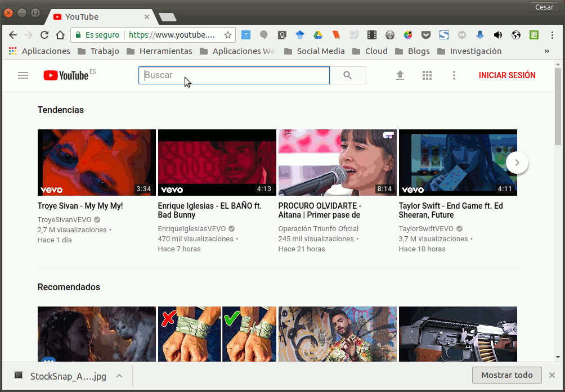The height and width of the screenshot is (392, 565).
Task: Open 'PROCURO OLVIDARTE - Aitana' title
Action: point(320,210)
